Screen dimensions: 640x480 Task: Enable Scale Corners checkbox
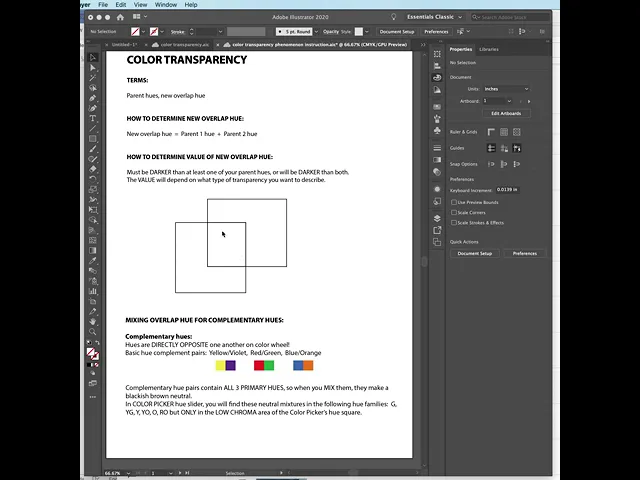pyautogui.click(x=454, y=213)
